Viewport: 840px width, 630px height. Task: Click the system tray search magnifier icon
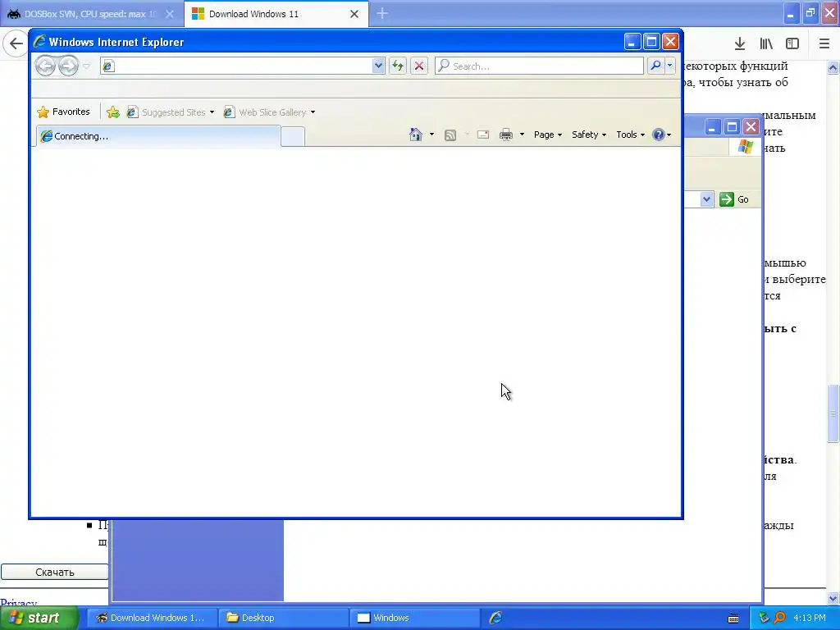point(779,618)
